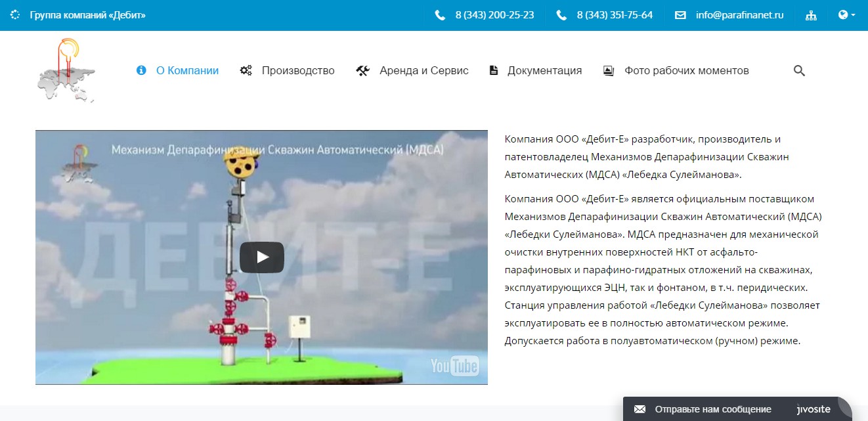The width and height of the screenshot is (868, 421).
Task: Play the MDSA video
Action: click(x=261, y=257)
